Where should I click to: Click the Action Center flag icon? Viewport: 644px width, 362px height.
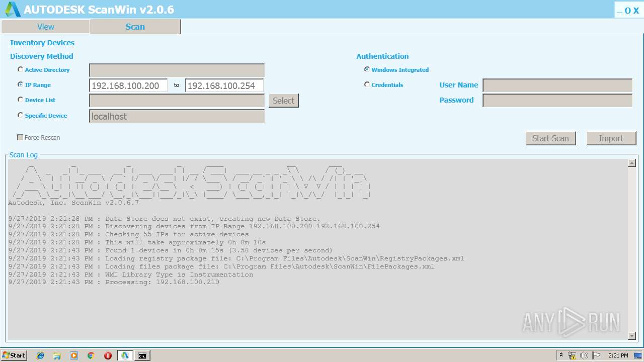[596, 355]
